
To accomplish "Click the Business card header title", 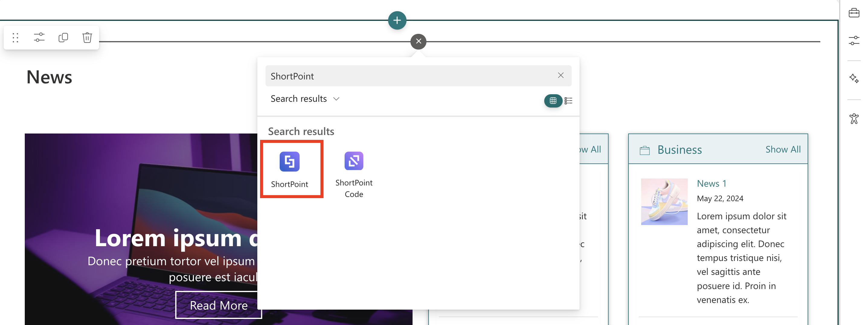I will coord(679,149).
